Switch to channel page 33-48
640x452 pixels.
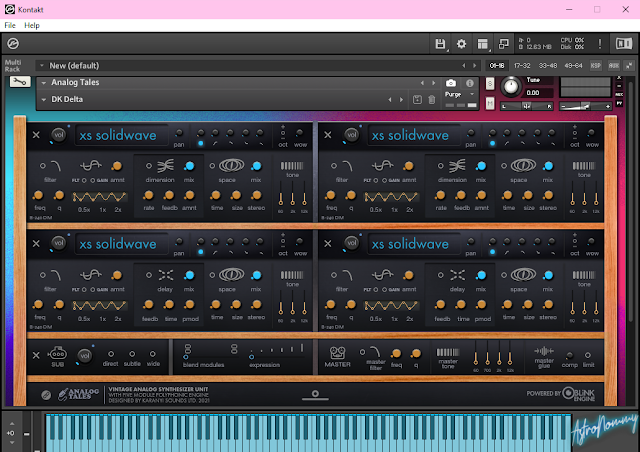click(547, 65)
